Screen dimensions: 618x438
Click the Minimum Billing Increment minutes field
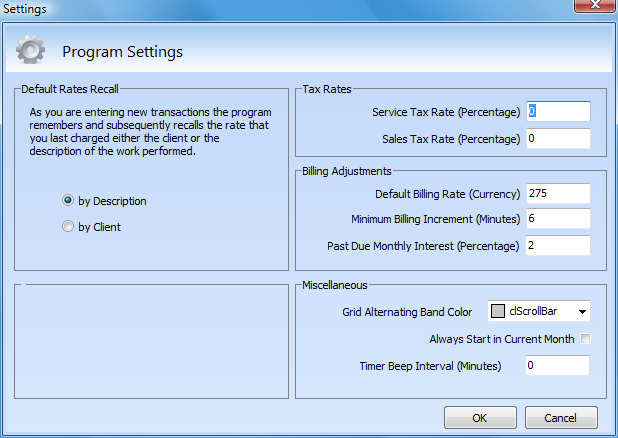(x=557, y=219)
